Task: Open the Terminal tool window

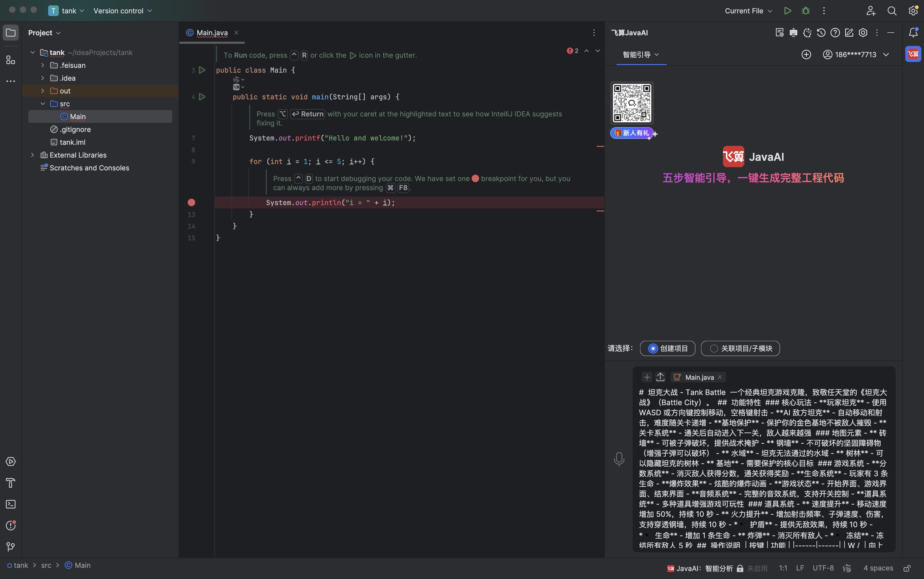Action: [x=11, y=504]
